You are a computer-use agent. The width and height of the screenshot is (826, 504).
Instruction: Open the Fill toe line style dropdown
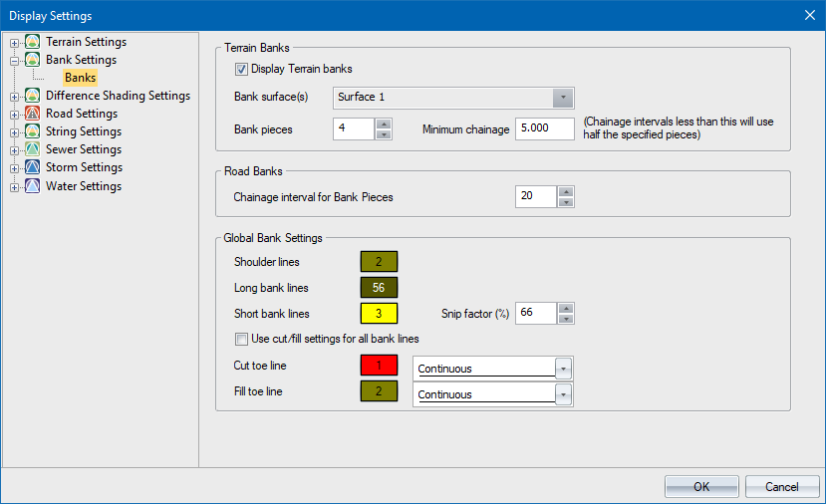click(x=564, y=394)
